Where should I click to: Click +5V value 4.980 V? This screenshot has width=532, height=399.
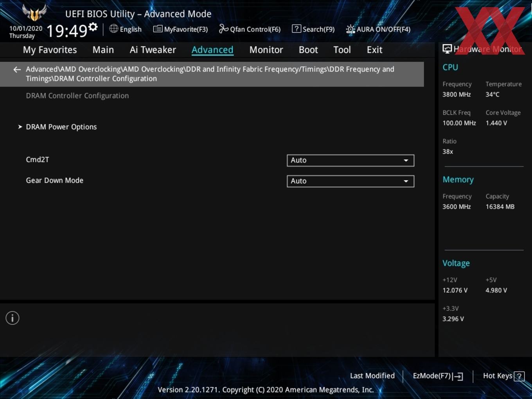[x=496, y=291]
